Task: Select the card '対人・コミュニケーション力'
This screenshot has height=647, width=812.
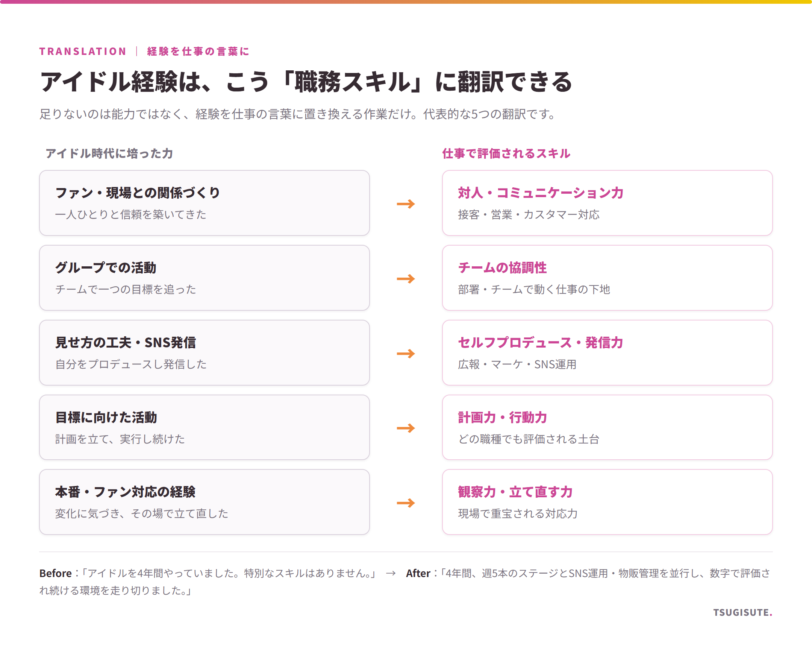Action: pyautogui.click(x=607, y=203)
